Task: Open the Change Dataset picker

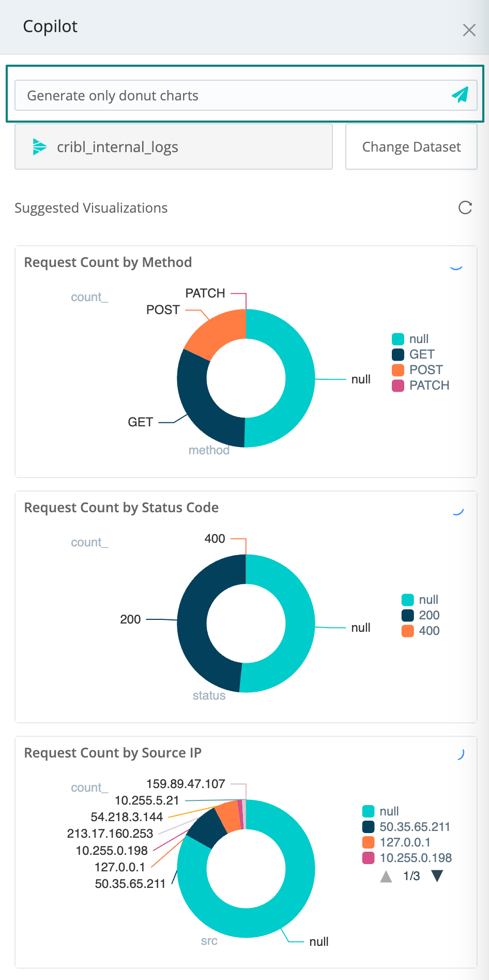Action: pos(411,147)
